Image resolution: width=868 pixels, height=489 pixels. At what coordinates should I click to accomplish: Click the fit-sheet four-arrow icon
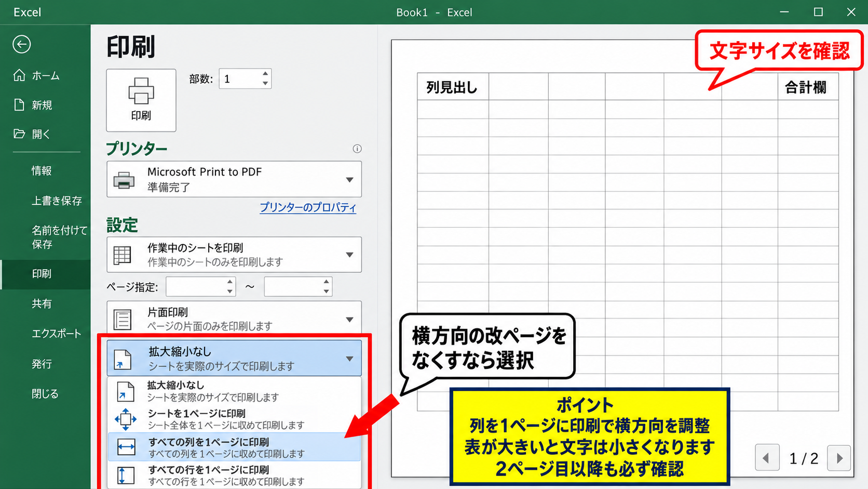[126, 419]
